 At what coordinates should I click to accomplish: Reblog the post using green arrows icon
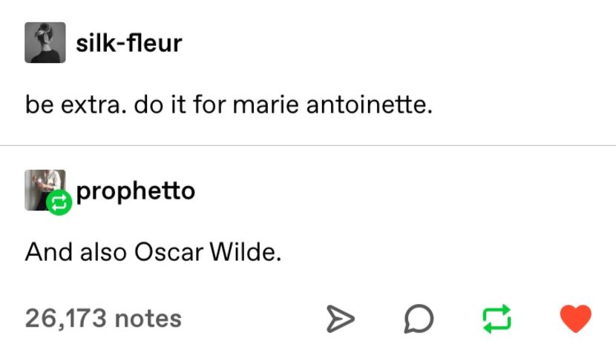[497, 319]
